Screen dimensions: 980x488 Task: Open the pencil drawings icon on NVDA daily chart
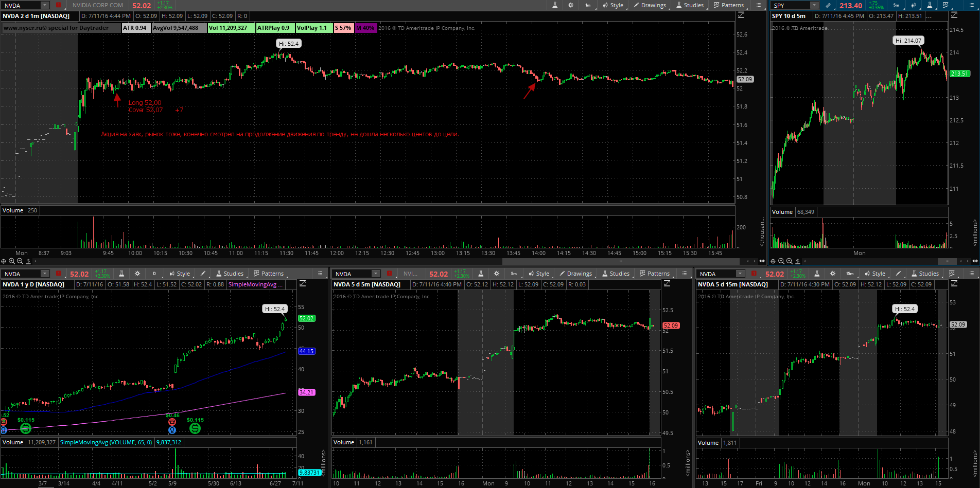pyautogui.click(x=203, y=274)
